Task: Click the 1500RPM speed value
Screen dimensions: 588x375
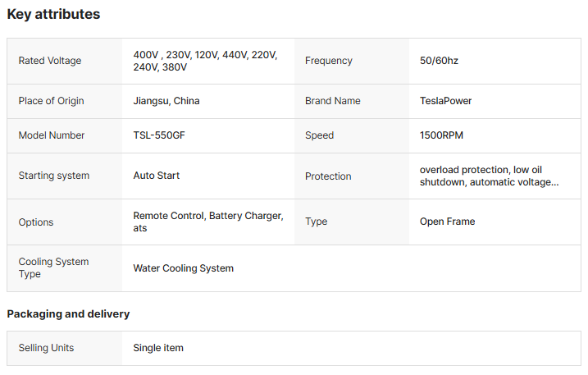Action: (441, 135)
